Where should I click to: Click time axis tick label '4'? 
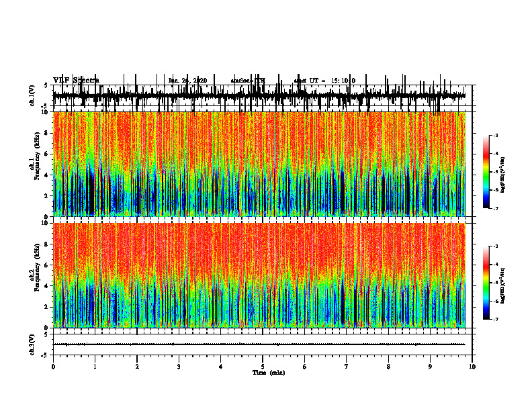(221, 367)
